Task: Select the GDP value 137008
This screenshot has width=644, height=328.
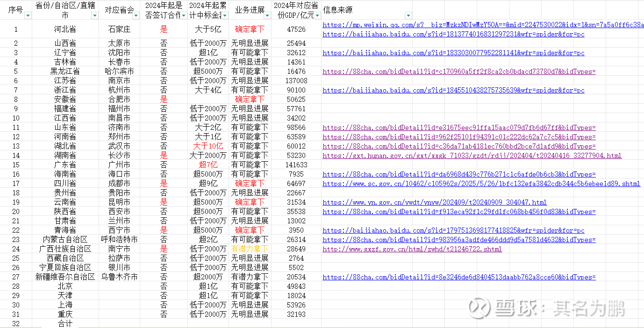Action: 296,80
